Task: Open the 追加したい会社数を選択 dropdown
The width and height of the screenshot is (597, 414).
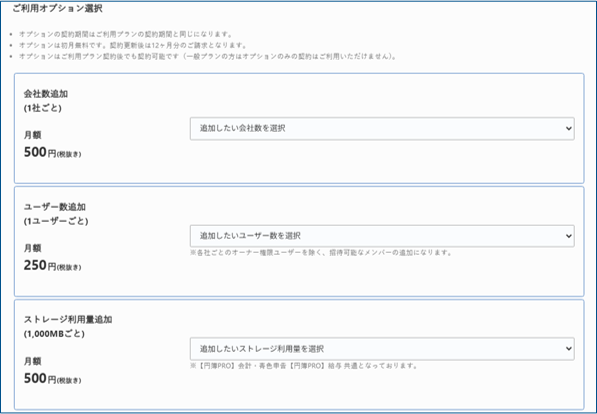Action: point(382,128)
